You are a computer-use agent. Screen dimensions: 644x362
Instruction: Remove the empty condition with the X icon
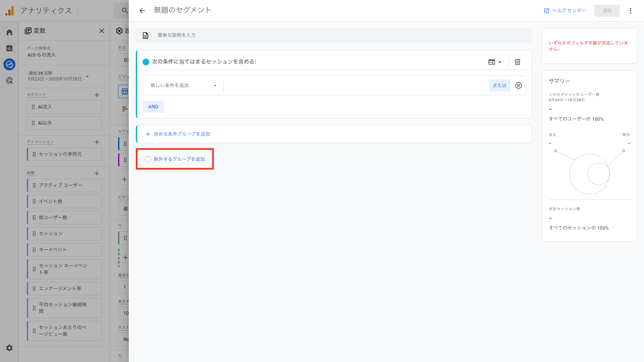point(519,85)
